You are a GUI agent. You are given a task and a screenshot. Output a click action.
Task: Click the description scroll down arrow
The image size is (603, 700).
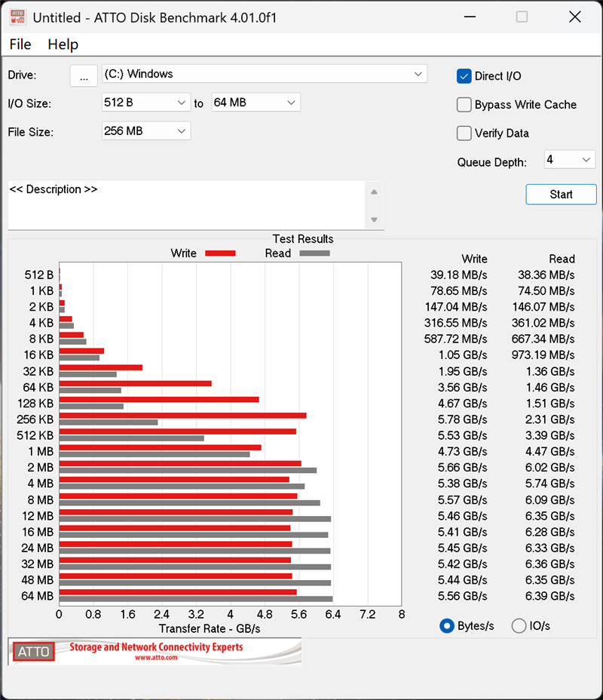click(374, 220)
